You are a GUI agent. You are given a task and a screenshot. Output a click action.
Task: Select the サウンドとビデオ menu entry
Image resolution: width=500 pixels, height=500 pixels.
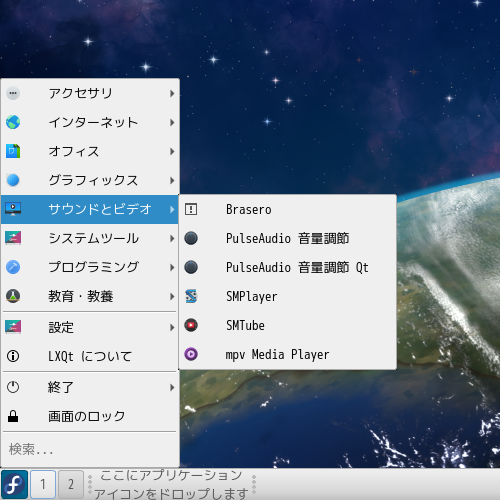[90, 209]
